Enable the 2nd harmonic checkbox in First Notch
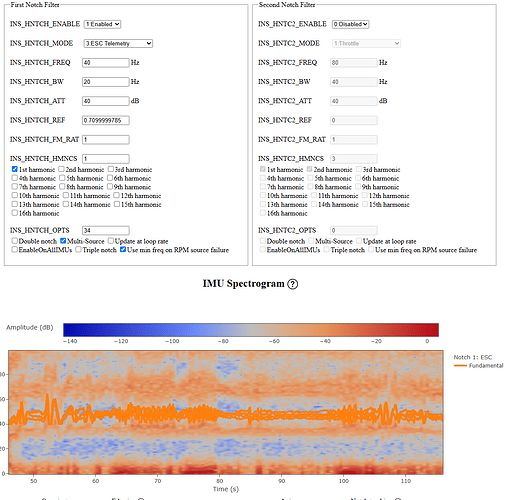Viewport: 512px width, 500px height. tap(61, 169)
